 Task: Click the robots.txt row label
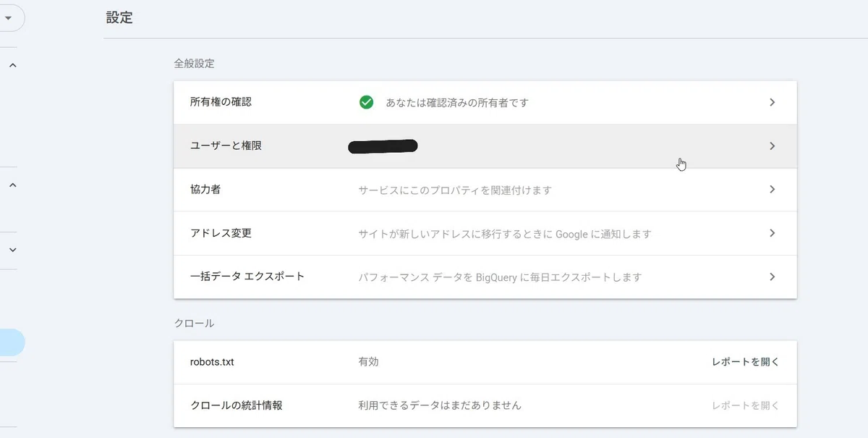(x=212, y=362)
